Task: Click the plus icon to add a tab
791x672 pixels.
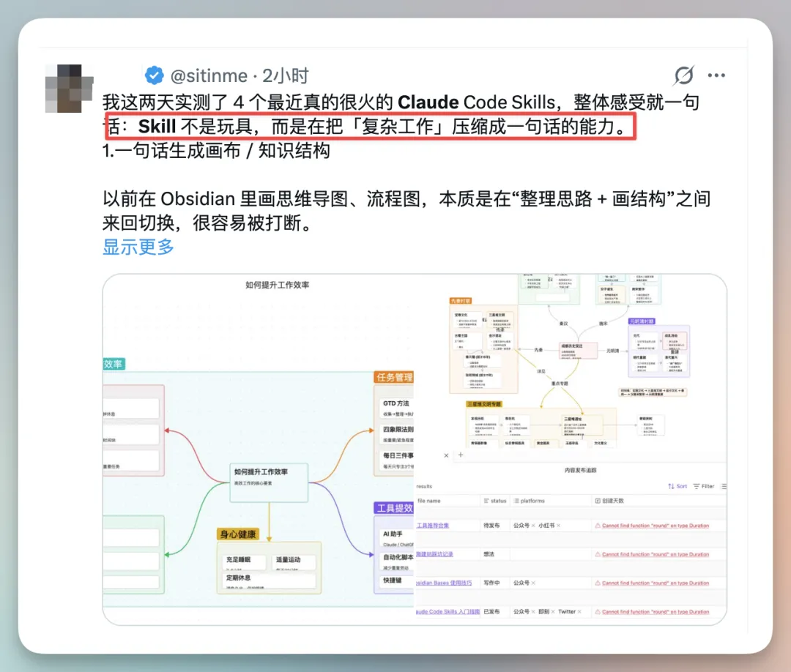Action: pos(461,455)
